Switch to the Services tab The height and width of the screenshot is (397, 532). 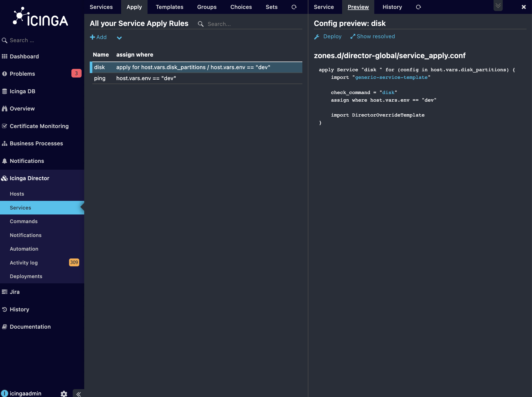point(101,7)
